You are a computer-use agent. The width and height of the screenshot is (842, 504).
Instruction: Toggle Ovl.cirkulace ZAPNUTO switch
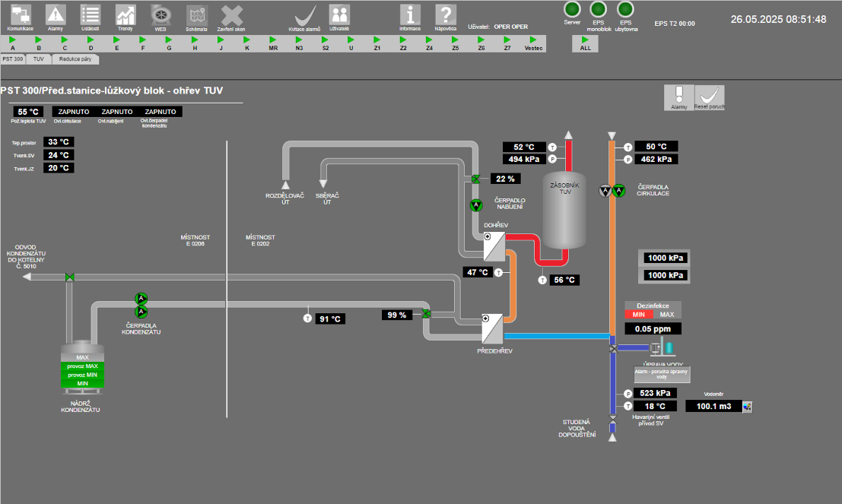click(x=74, y=112)
